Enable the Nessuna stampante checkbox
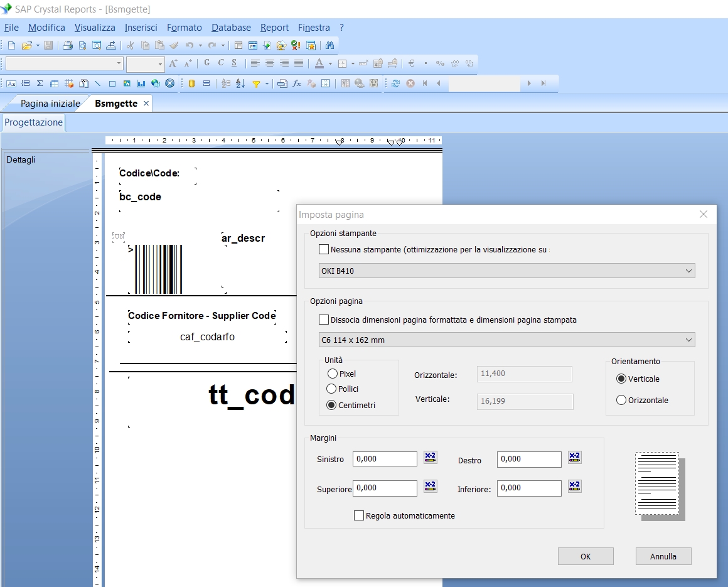This screenshot has height=587, width=728. (324, 249)
